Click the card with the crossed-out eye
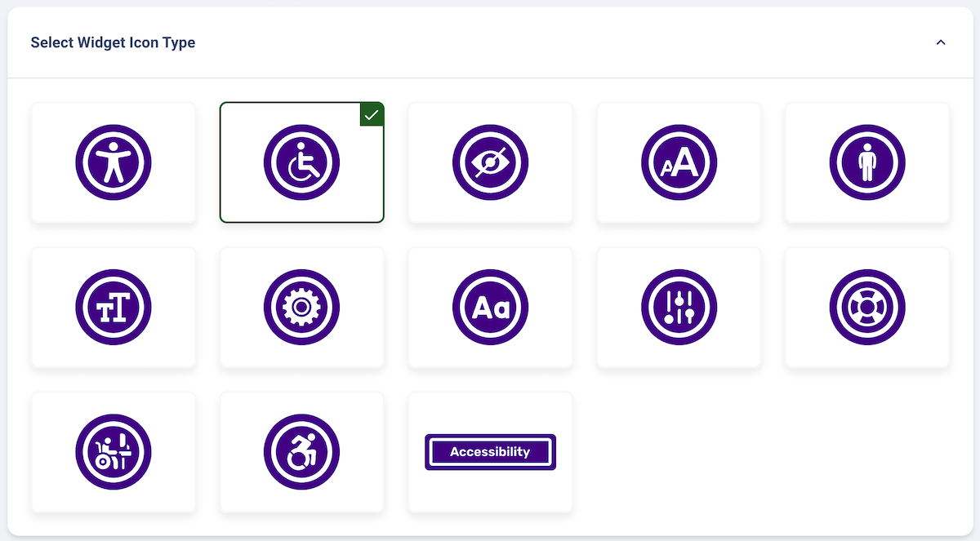The height and width of the screenshot is (541, 980). [491, 162]
